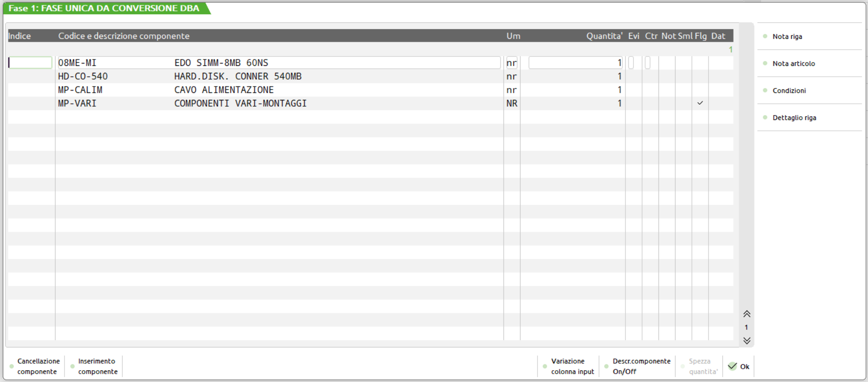Open Nota articolo side command
868x382 pixels.
[793, 63]
